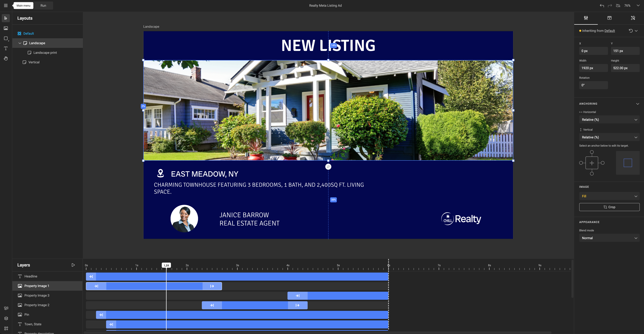
Task: Select the arrow selection tool
Action: coord(6,18)
